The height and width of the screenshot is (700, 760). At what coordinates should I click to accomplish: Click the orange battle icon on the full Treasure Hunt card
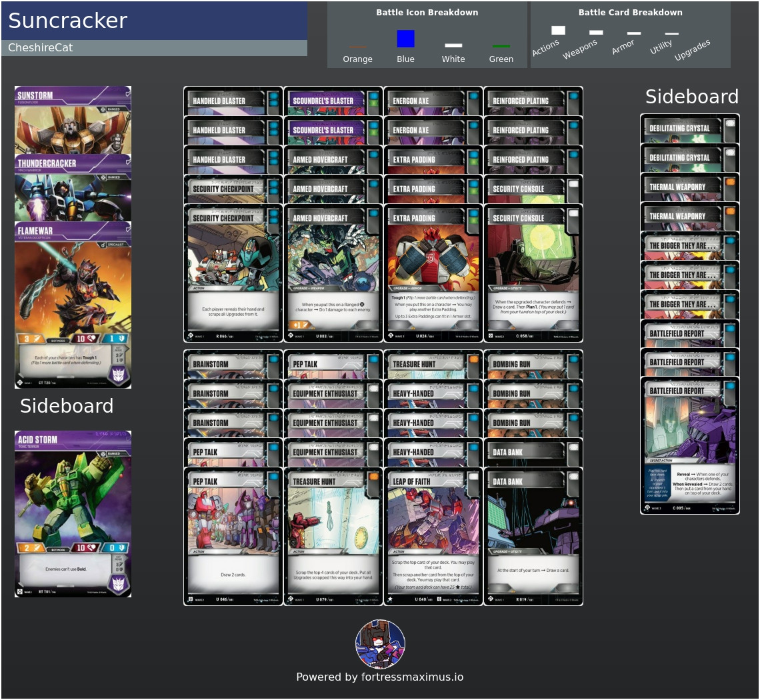[373, 477]
